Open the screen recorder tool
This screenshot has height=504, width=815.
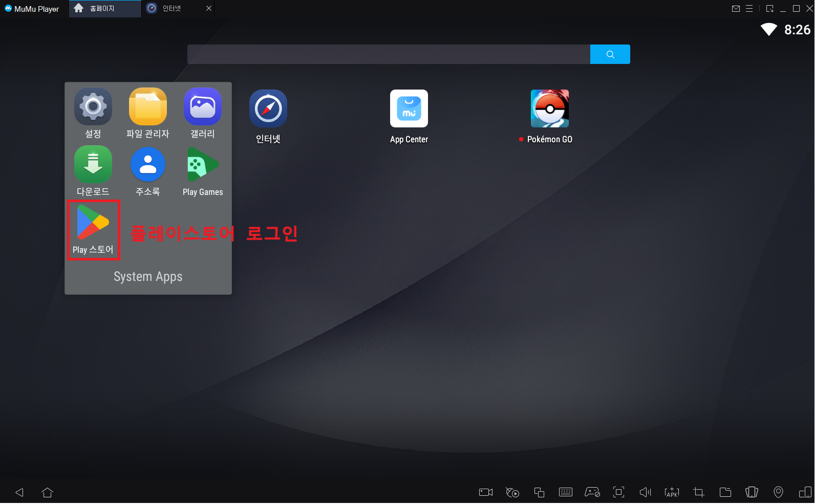coord(486,492)
